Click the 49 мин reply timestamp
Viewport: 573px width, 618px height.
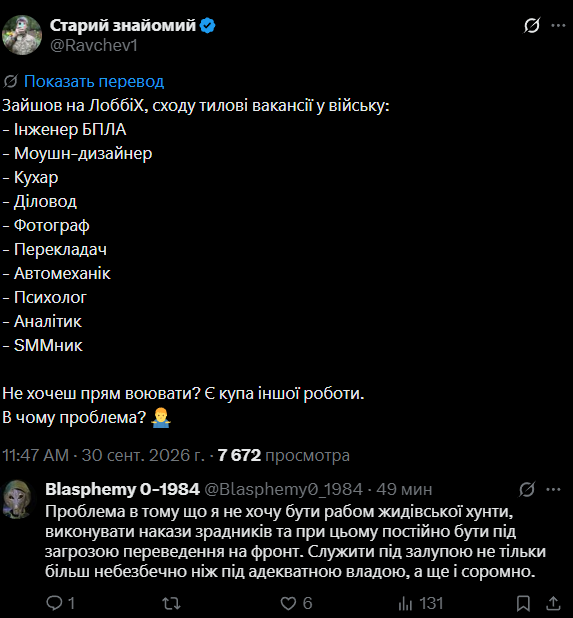tap(404, 490)
